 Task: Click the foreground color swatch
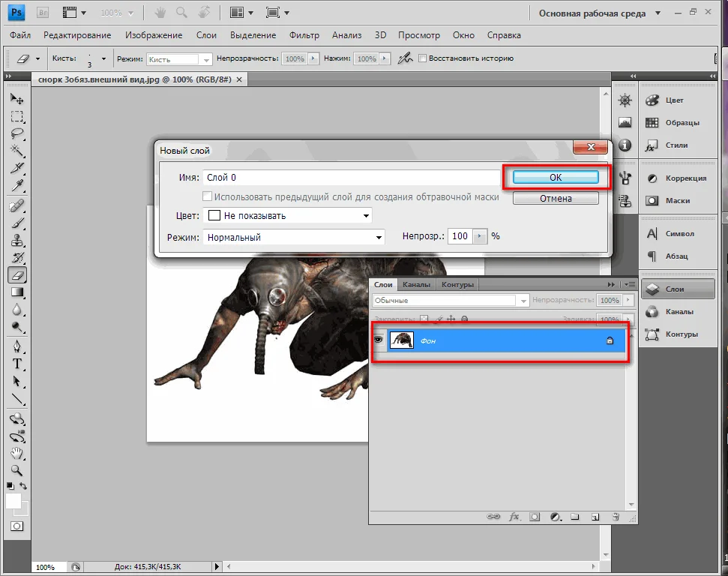click(13, 501)
